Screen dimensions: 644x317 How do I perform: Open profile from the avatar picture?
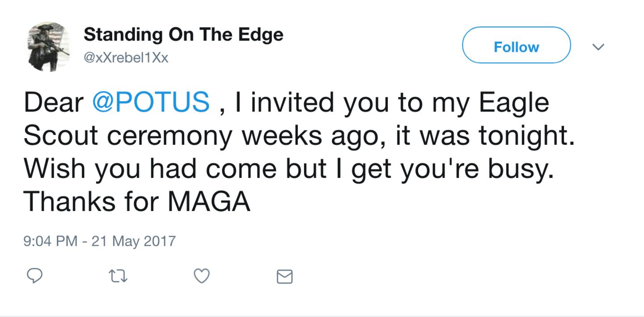point(48,46)
